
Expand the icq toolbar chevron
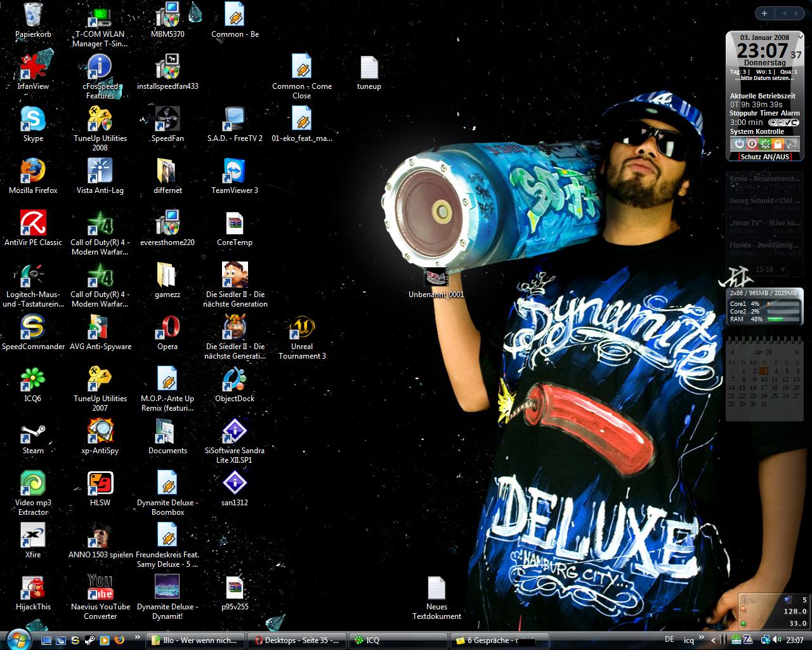coord(702,637)
